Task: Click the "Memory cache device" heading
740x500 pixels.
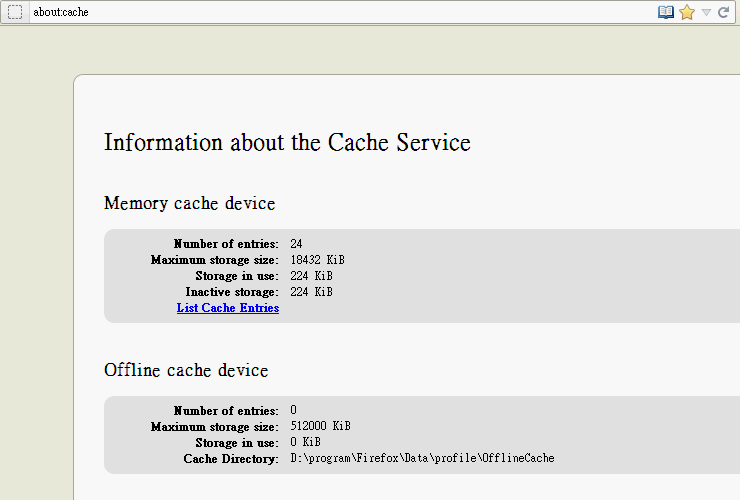Action: 189,204
